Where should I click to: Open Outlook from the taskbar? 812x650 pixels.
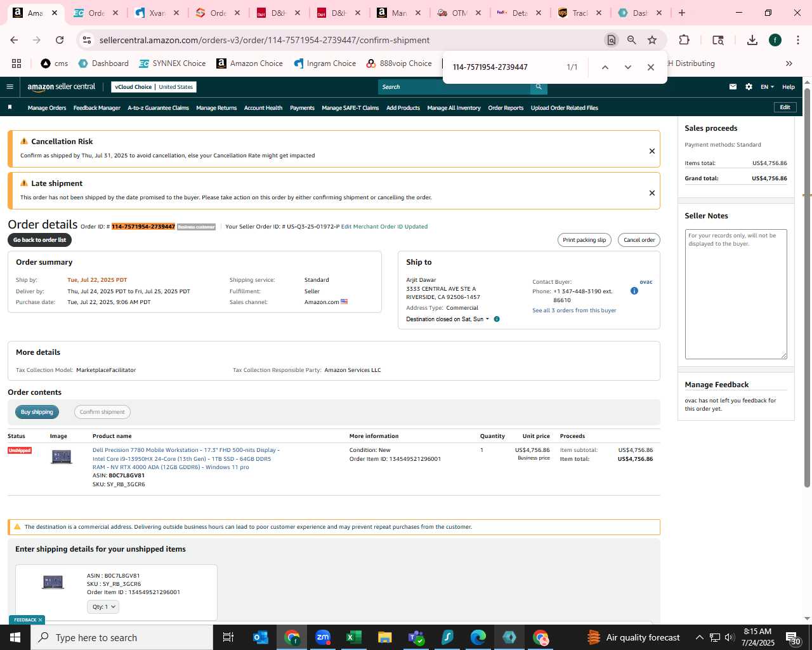(x=261, y=637)
